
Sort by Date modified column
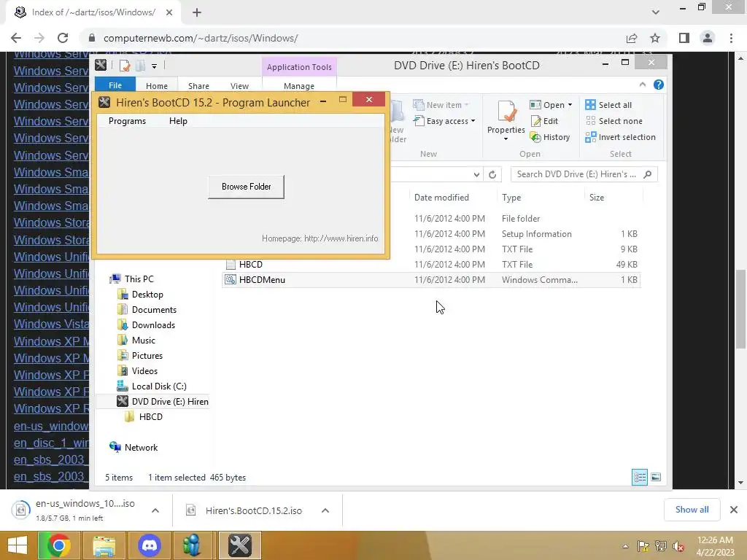[x=441, y=197]
